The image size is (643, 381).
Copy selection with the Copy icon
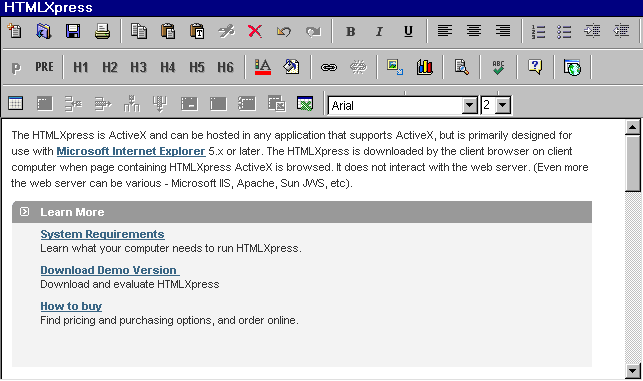pyautogui.click(x=139, y=31)
